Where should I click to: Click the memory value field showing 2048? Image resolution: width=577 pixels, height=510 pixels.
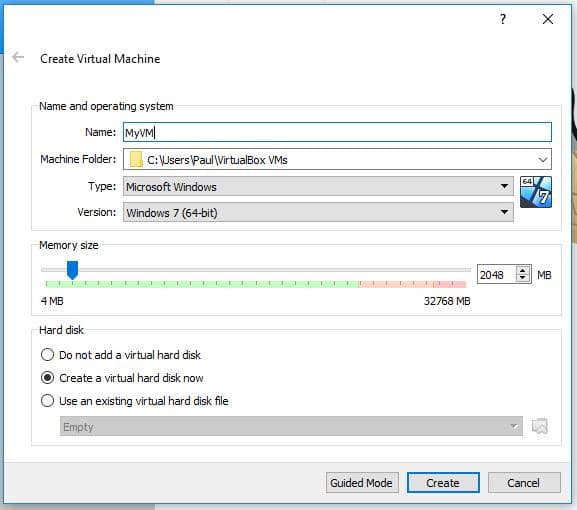496,275
